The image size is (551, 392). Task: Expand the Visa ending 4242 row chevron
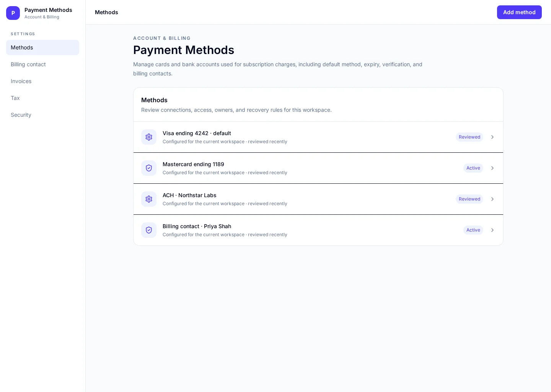pos(492,137)
